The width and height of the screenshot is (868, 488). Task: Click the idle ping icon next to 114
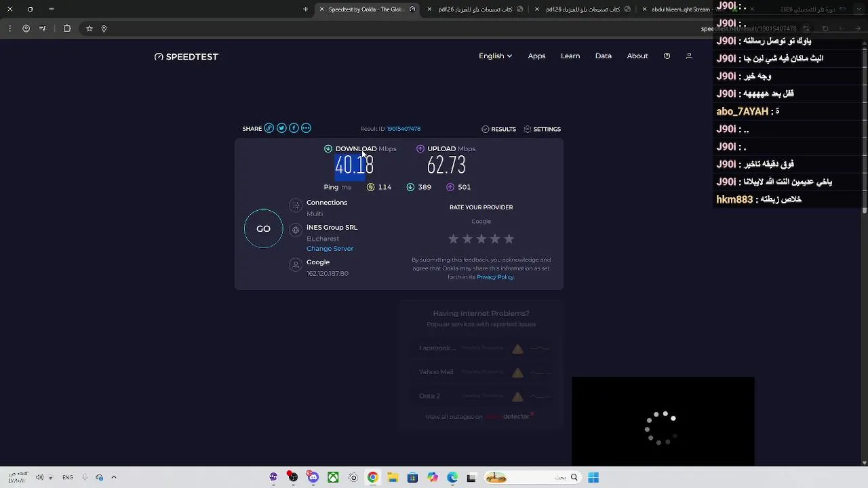tap(370, 187)
